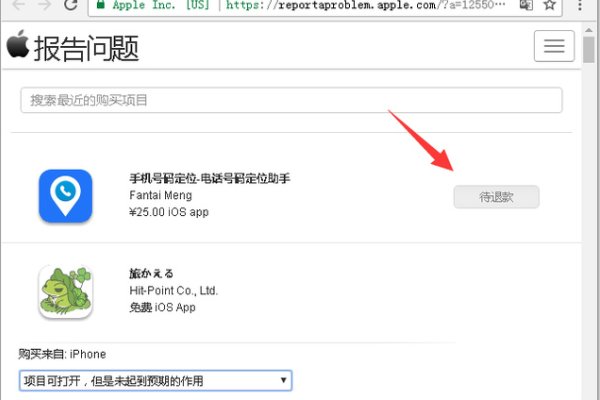600x400 pixels.
Task: Open the hamburger navigation menu
Action: coord(554,46)
